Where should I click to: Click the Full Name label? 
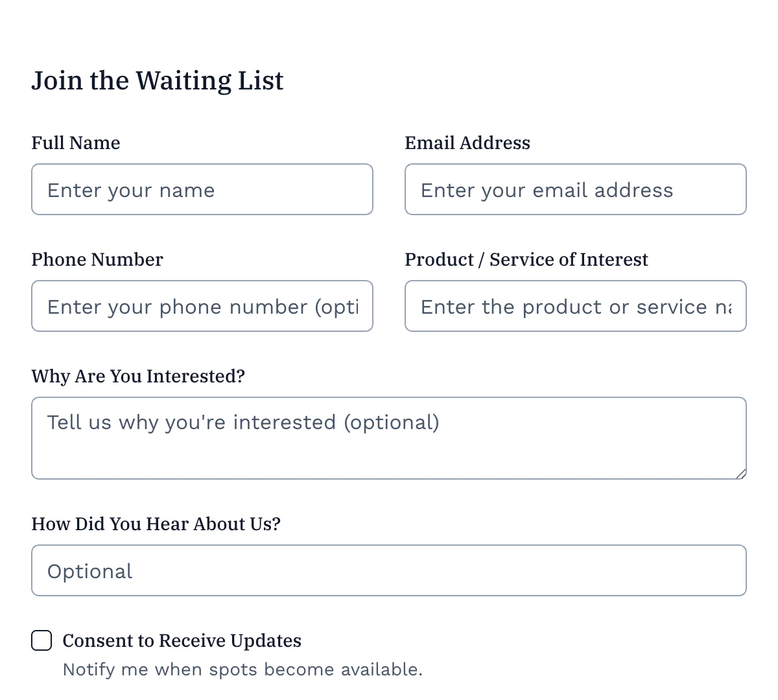tap(75, 143)
